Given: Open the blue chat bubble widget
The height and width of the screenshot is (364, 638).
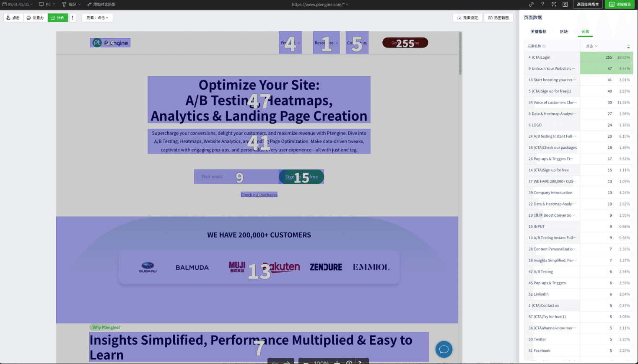Looking at the screenshot, I should (444, 349).
